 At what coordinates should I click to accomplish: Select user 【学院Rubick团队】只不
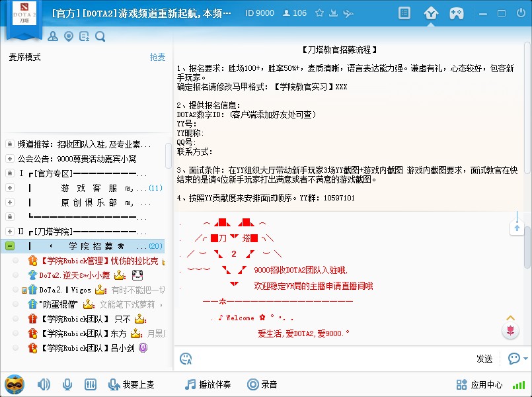pyautogui.click(x=83, y=319)
